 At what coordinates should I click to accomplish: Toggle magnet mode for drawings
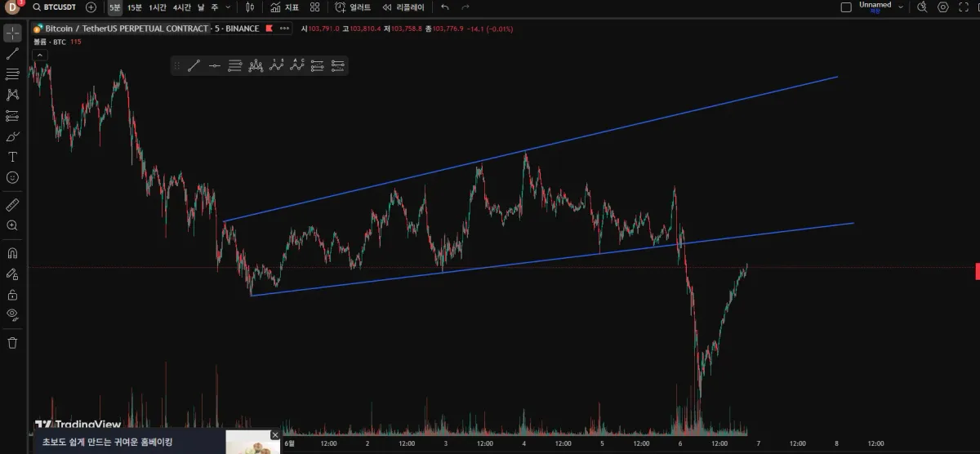[x=12, y=253]
